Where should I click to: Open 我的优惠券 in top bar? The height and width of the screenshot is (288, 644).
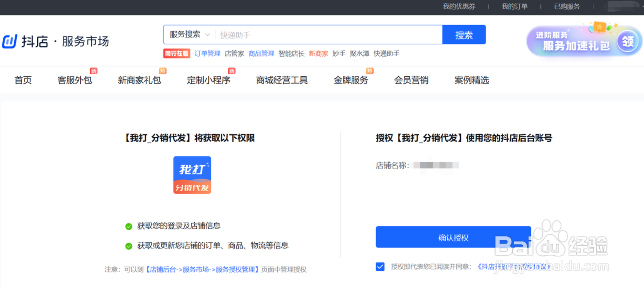(459, 7)
